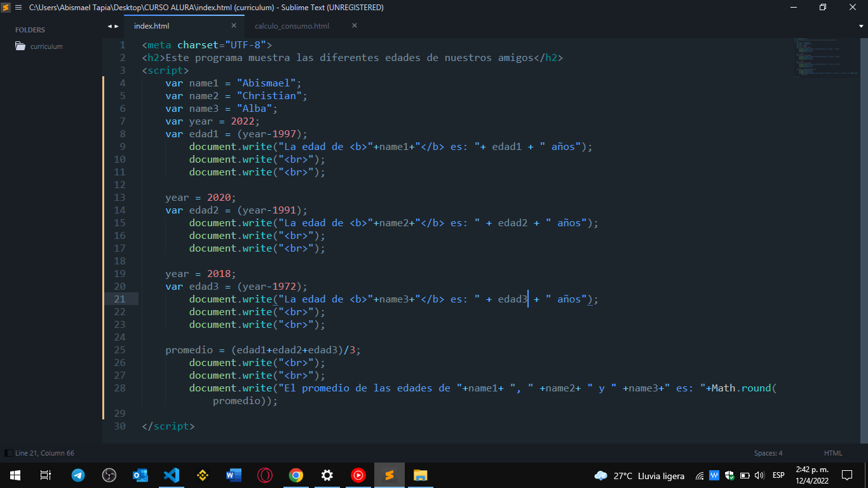Viewport: 868px width, 488px height.
Task: Click the h2 heading text line
Action: click(353, 58)
